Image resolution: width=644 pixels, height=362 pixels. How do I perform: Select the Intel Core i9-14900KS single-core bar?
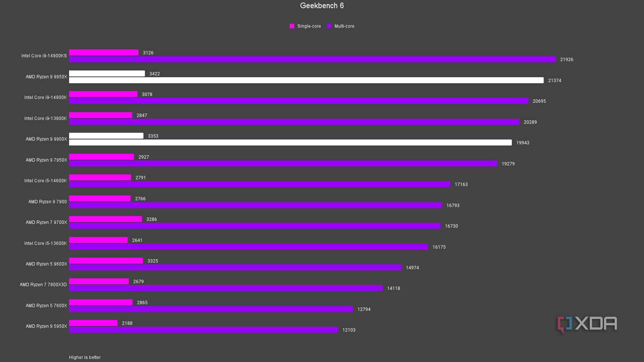pyautogui.click(x=103, y=52)
